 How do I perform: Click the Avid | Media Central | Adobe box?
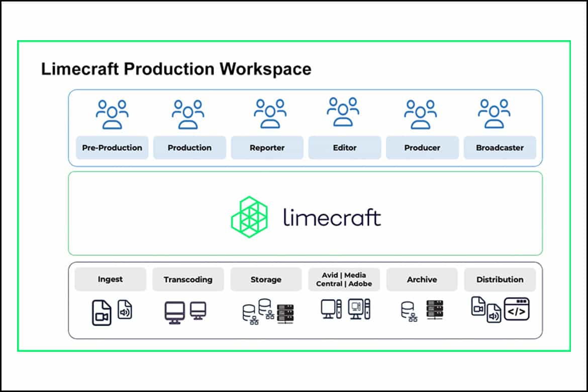click(344, 279)
